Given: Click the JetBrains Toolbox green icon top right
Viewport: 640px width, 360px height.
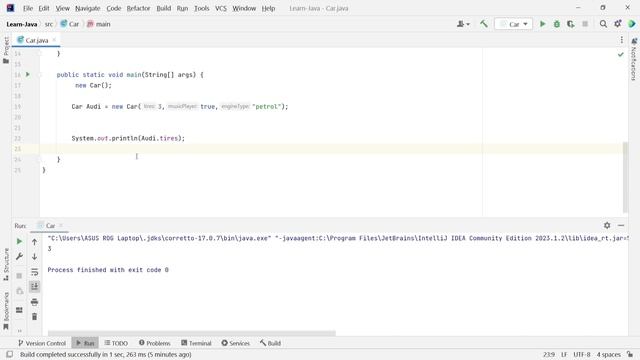Looking at the screenshot, I should 632,24.
